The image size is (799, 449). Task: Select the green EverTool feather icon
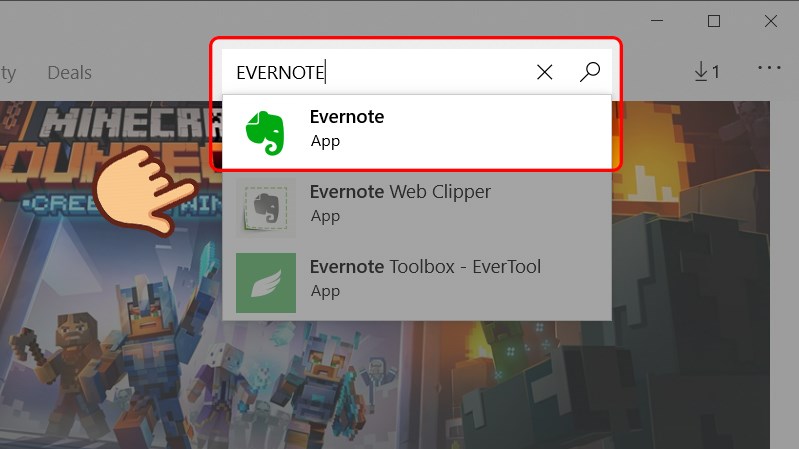click(x=265, y=283)
